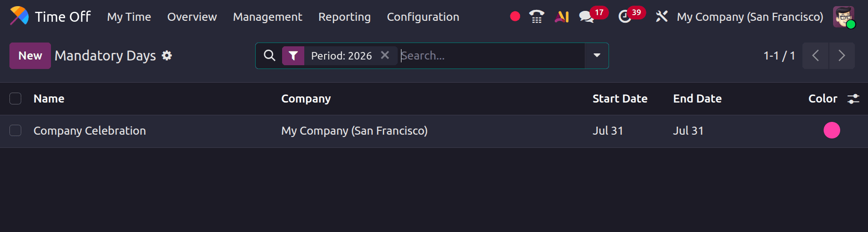Screen dimensions: 868x232
Task: Open the Management menu
Action: 267,17
